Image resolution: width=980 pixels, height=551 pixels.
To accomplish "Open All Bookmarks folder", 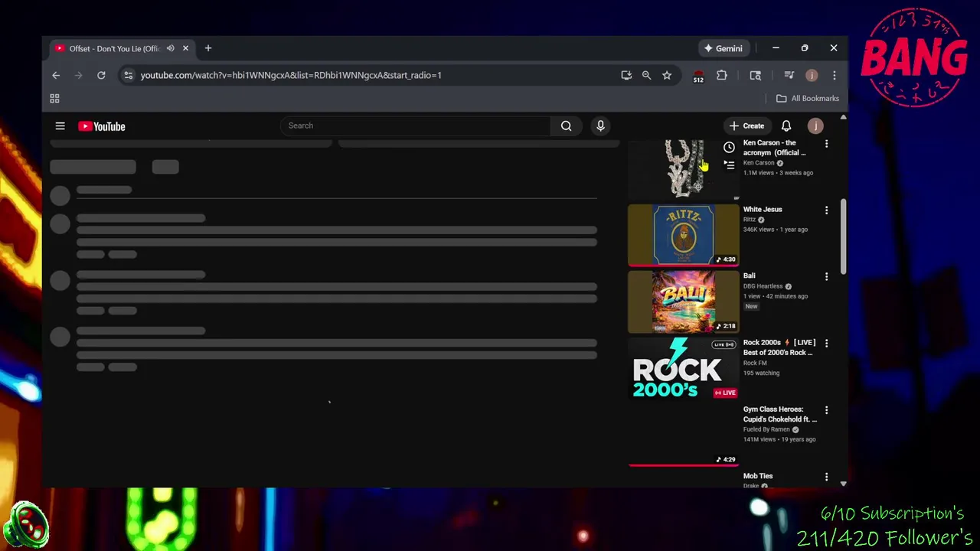I will pos(808,98).
